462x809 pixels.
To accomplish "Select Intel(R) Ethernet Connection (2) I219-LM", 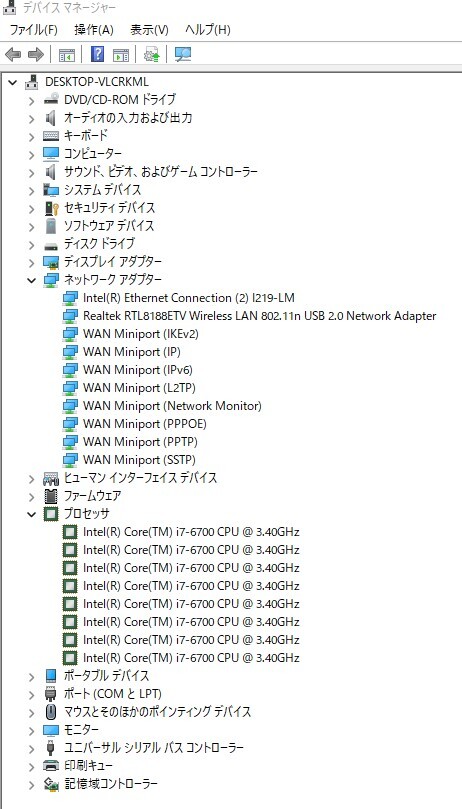I will click(x=189, y=298).
